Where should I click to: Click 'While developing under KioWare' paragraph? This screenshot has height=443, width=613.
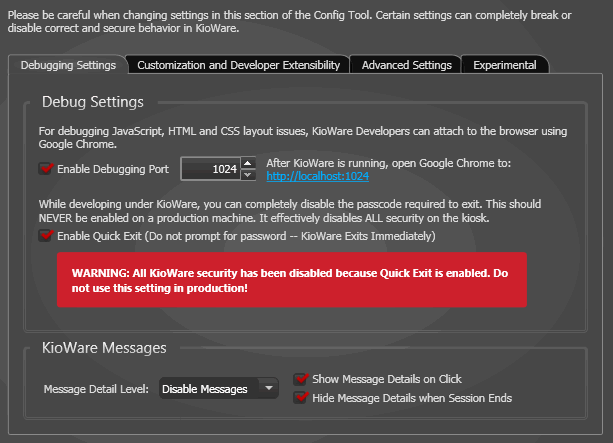pyautogui.click(x=290, y=211)
